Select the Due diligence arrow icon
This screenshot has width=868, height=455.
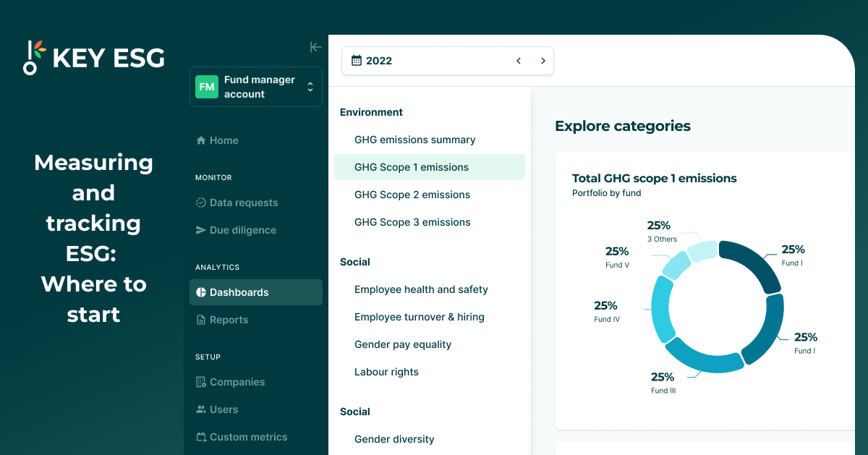[200, 230]
